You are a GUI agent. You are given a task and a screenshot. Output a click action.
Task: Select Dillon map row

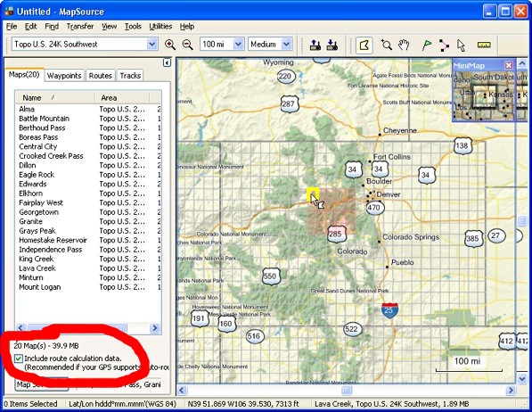pos(88,165)
